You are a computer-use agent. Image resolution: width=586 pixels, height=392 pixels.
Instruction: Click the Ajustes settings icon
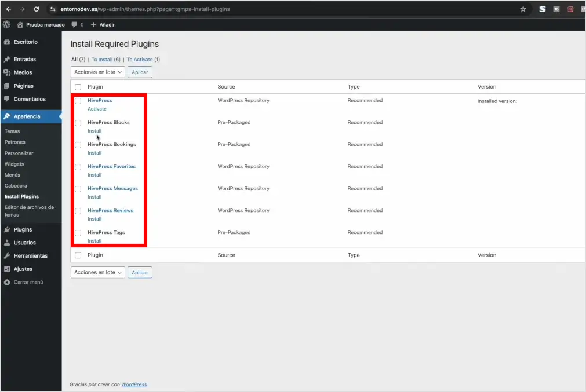click(7, 269)
